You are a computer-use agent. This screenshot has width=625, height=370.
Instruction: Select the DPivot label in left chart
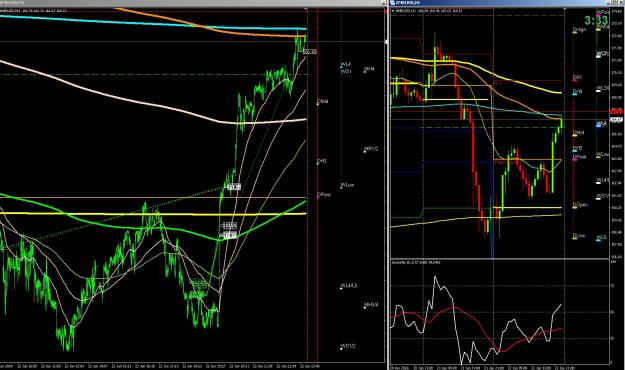(324, 195)
